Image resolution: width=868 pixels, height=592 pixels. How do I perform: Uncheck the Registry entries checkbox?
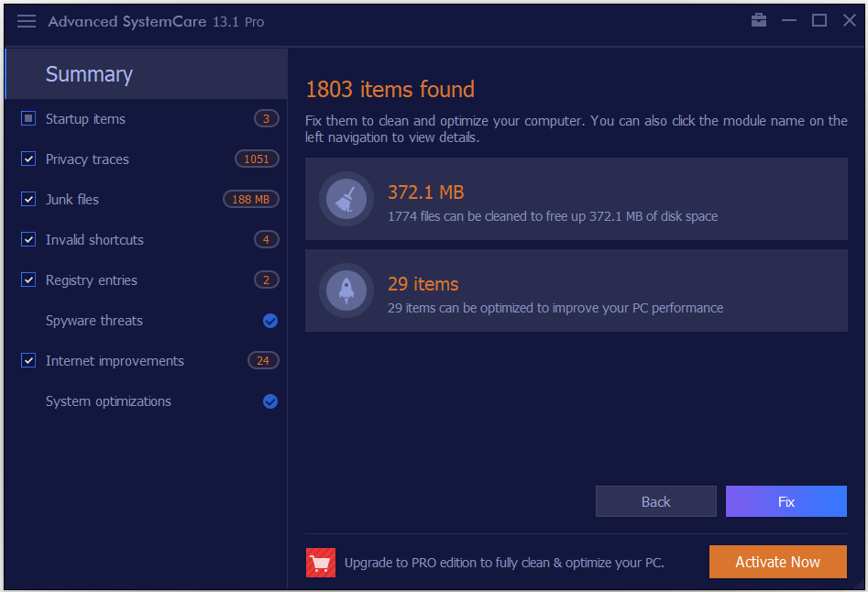click(x=28, y=280)
